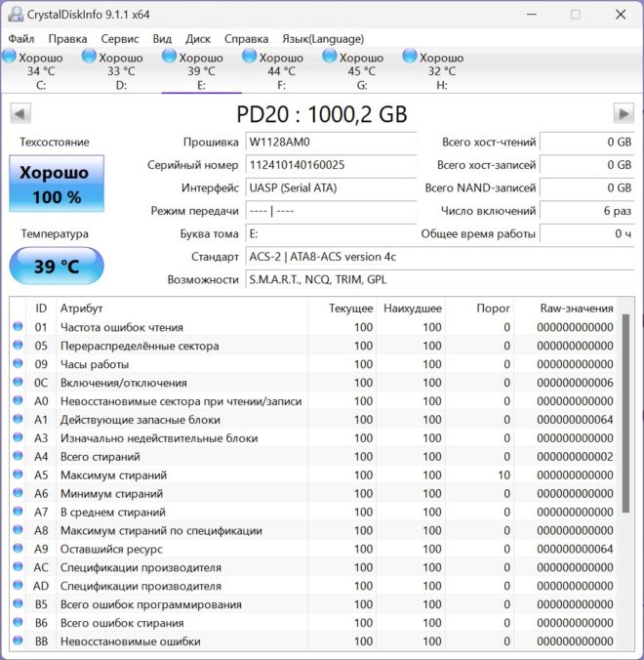Image resolution: width=644 pixels, height=660 pixels.
Task: Click the Raw-значения column header
Action: pos(565,309)
